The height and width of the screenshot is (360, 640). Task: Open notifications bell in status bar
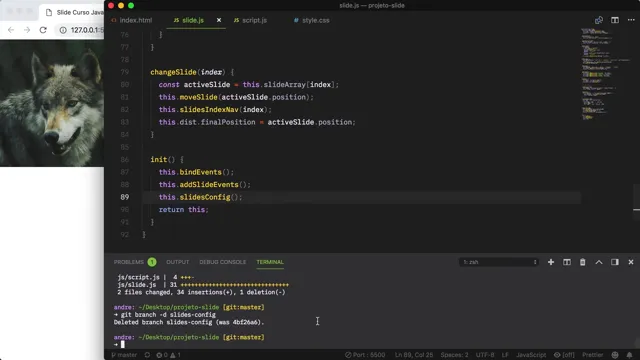pos(629,355)
